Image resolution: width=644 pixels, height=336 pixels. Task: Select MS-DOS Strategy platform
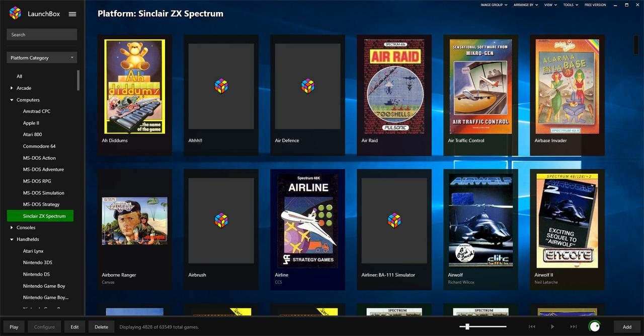41,205
